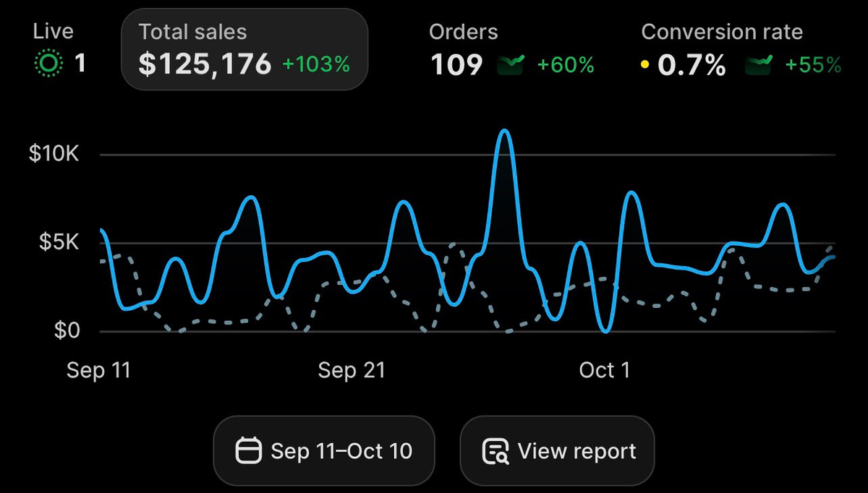
Task: Click the Sep 11 axis label
Action: tap(98, 371)
